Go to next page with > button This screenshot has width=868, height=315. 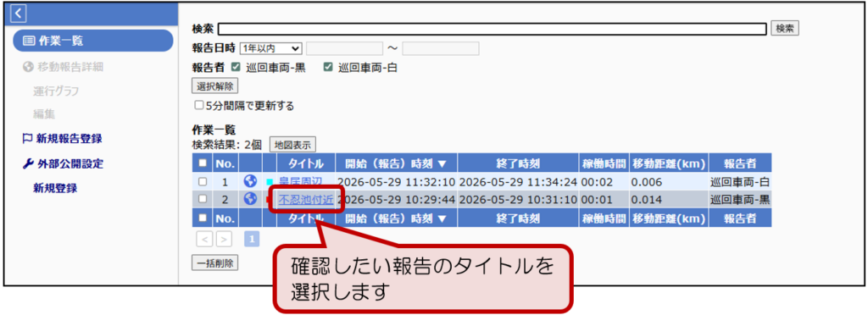[x=224, y=240]
